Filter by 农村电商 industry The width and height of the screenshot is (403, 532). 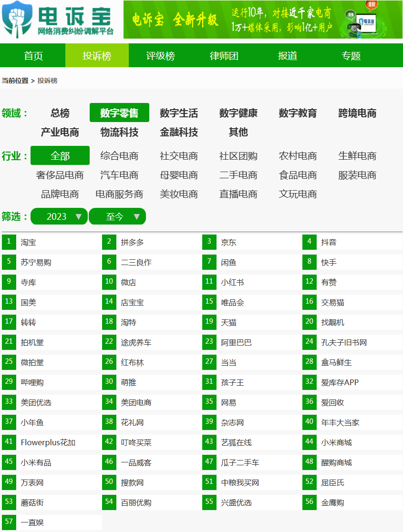click(x=298, y=156)
